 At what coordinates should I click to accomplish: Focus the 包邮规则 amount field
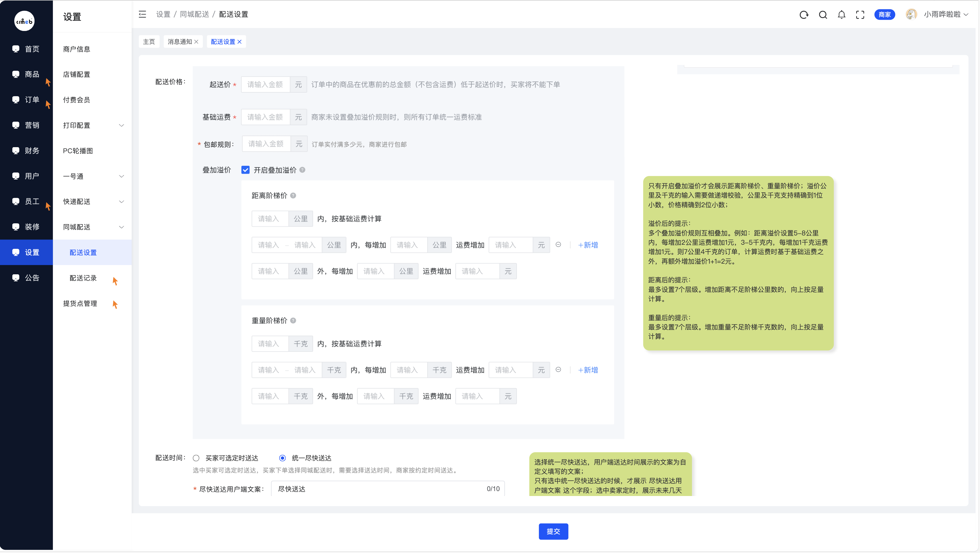(266, 144)
